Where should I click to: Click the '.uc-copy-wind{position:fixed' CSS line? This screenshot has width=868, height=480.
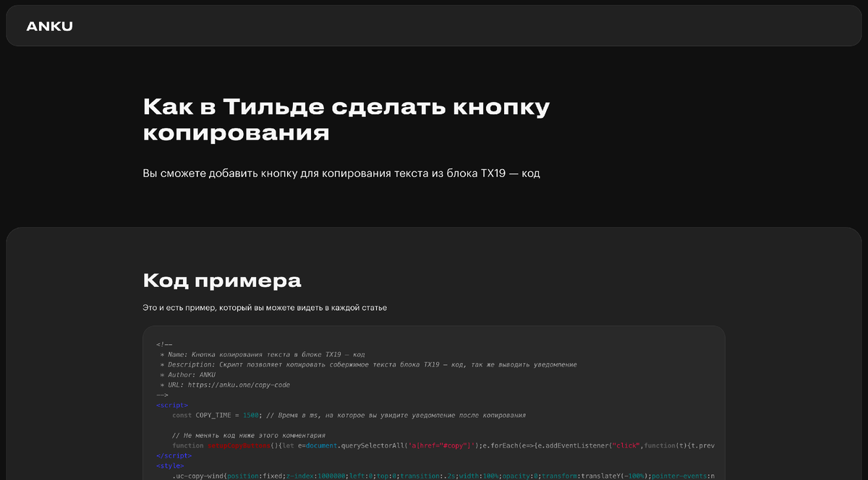point(443,476)
